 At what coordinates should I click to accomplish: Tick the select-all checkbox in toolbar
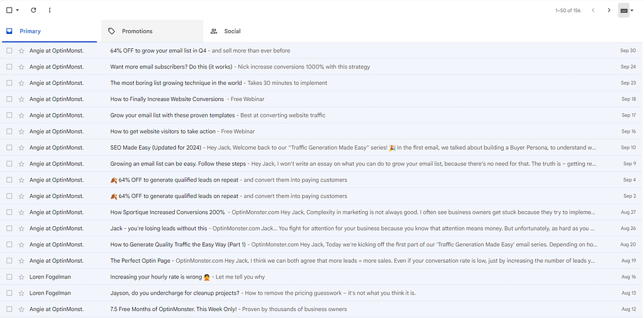click(9, 10)
